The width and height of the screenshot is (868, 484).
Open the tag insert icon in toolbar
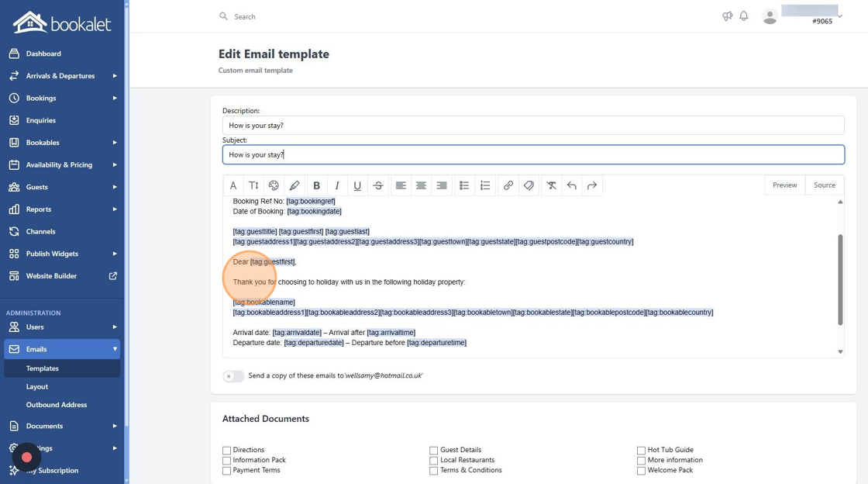[529, 185]
